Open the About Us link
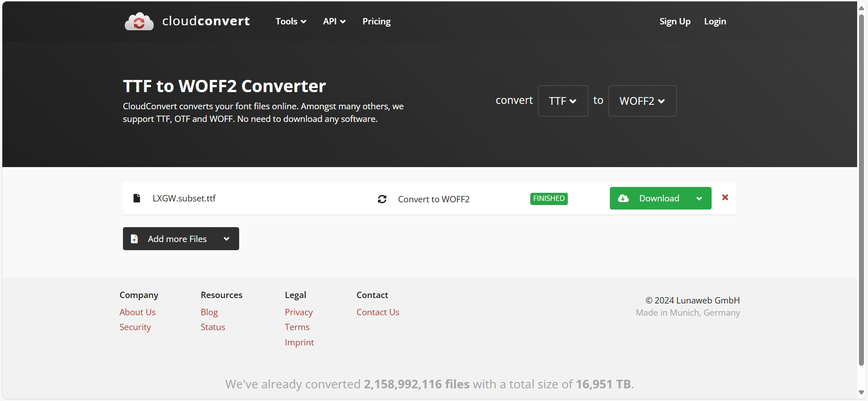Screen dimensions: 868x401 (137, 312)
